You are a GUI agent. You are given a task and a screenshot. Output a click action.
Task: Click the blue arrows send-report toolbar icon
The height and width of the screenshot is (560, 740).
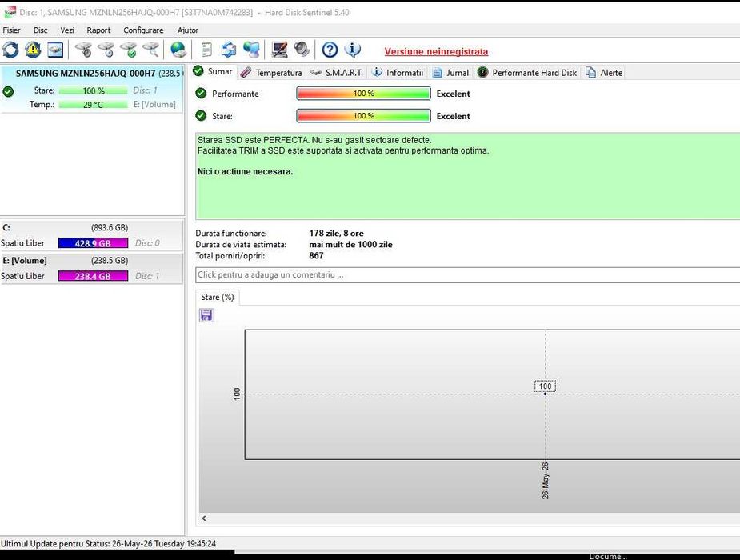(229, 50)
